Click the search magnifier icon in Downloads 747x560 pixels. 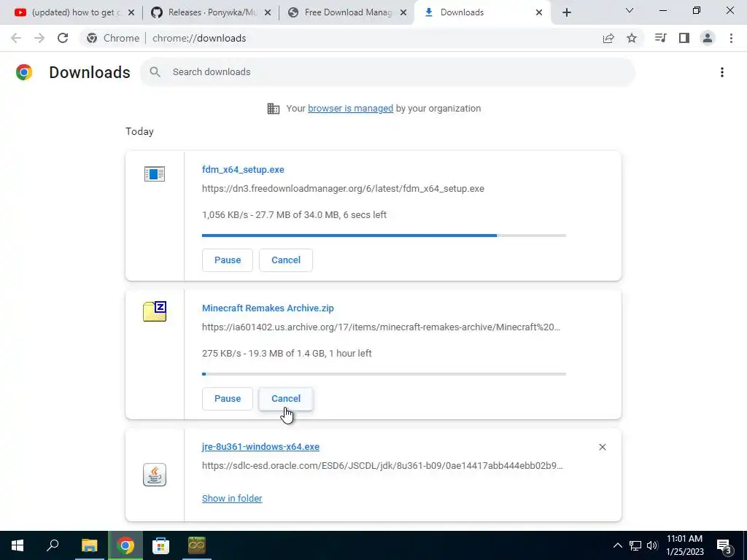point(155,72)
